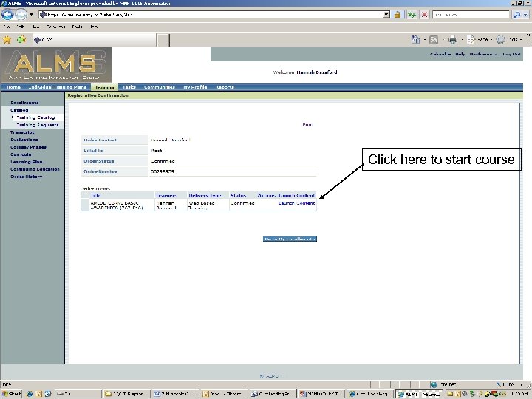
Task: Click the Print link above order details
Action: pyautogui.click(x=307, y=125)
